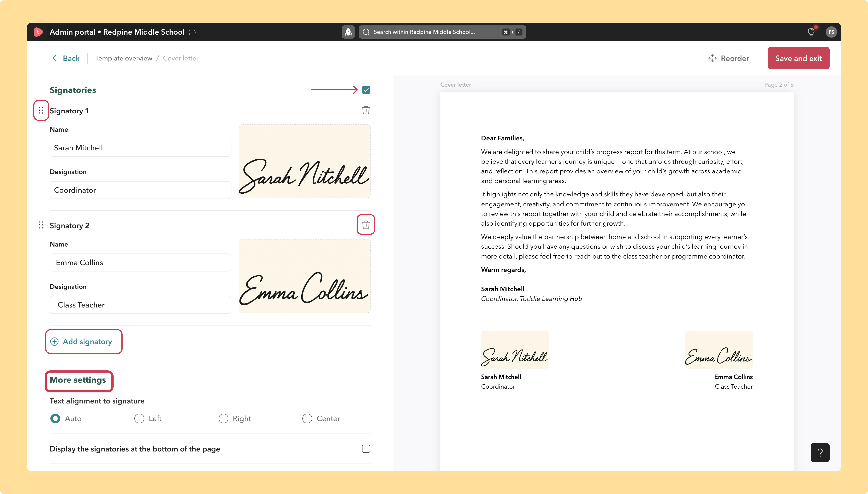868x494 pixels.
Task: Click 'Page 2 of 6' indicator
Action: (x=779, y=85)
